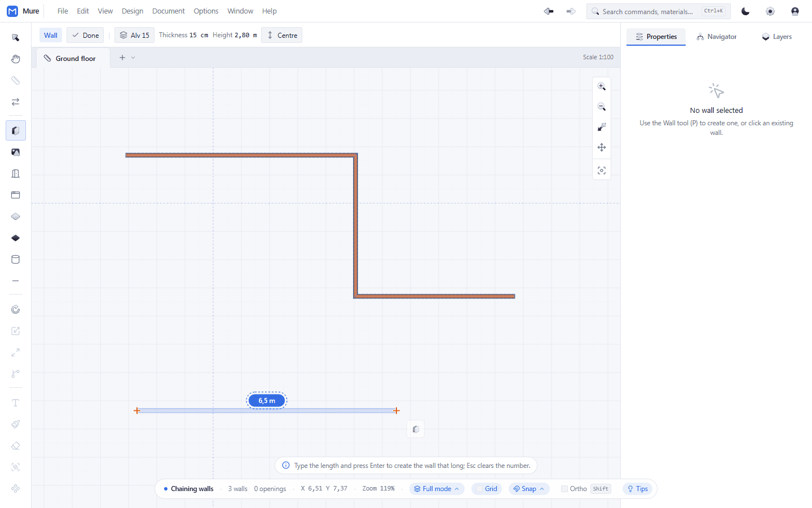
Task: Add a new floor tab
Action: 122,58
